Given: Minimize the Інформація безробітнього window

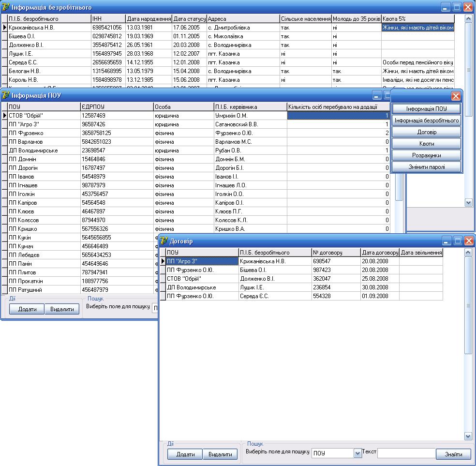Looking at the screenshot, I should pyautogui.click(x=446, y=7).
